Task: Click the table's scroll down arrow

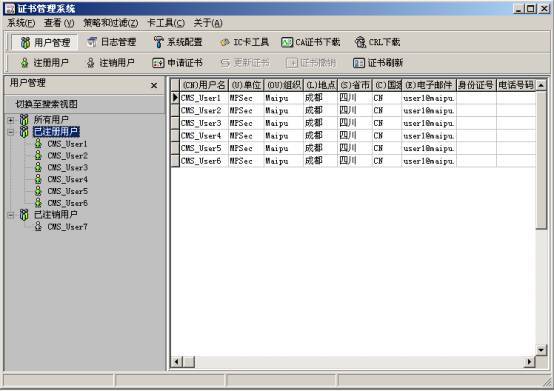Action: pyautogui.click(x=541, y=350)
